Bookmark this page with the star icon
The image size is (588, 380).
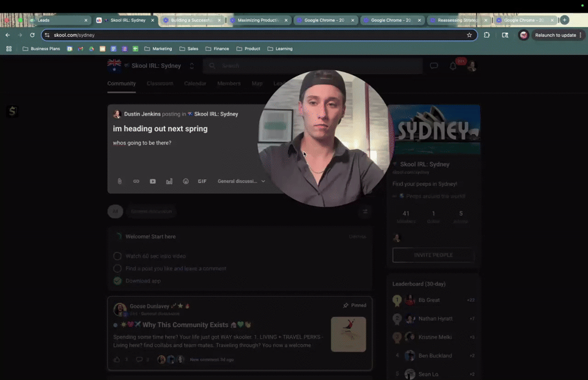469,35
